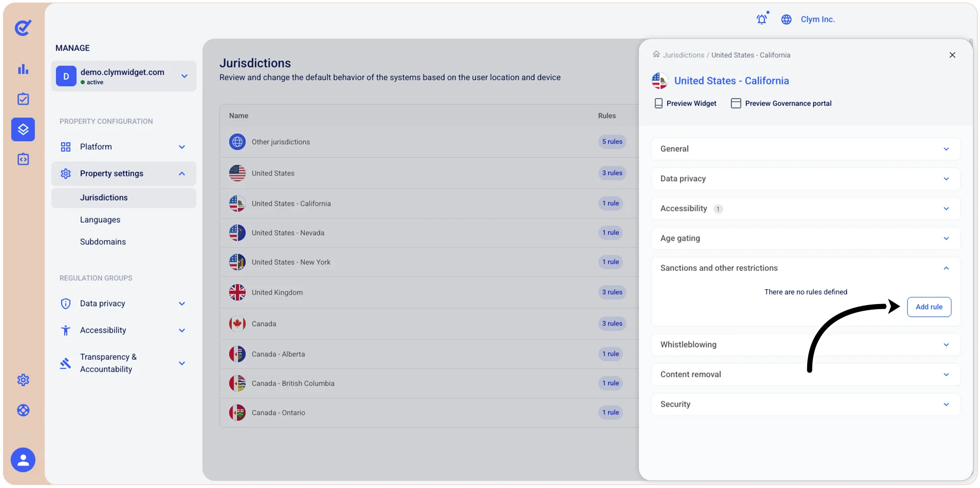The width and height of the screenshot is (980, 488).
Task: Select the layers sidebar icon
Action: 23,129
